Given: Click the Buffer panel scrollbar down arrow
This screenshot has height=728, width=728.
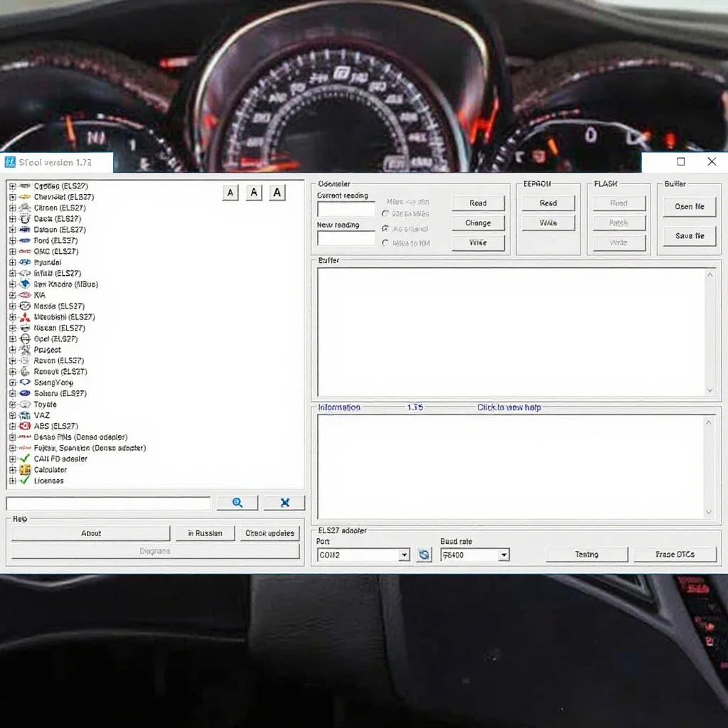Looking at the screenshot, I should tap(710, 390).
